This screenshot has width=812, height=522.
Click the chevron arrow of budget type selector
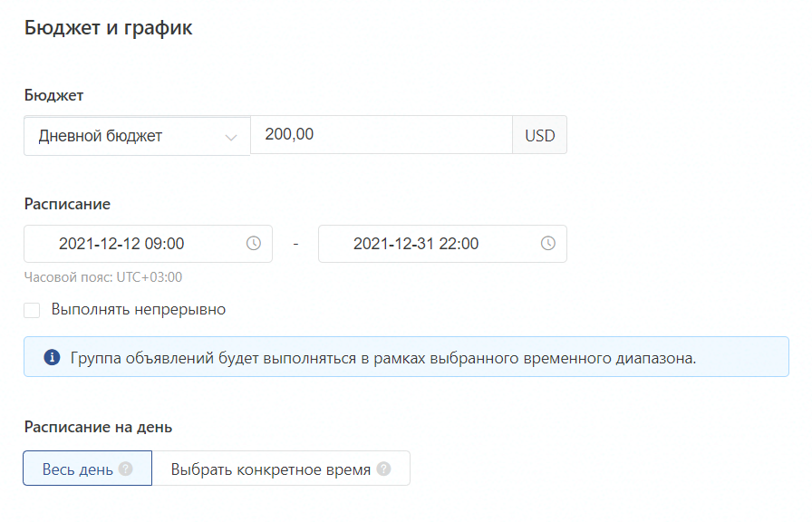coord(231,137)
